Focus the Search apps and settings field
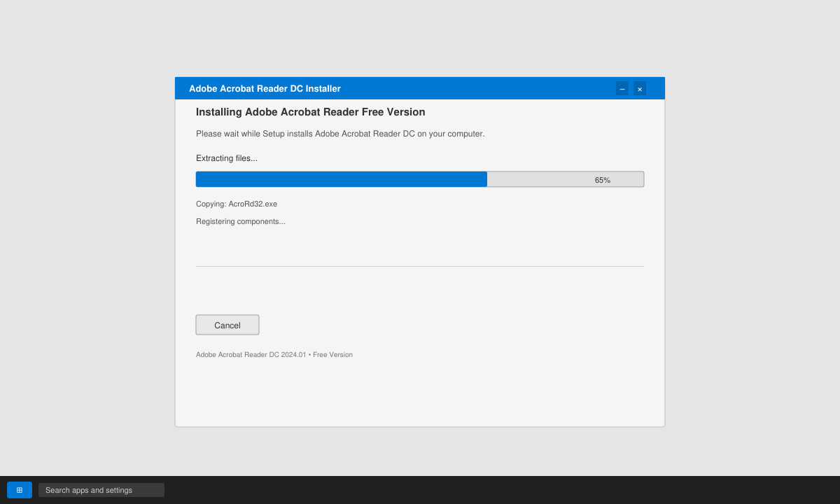Image resolution: width=840 pixels, height=504 pixels. coord(101,490)
